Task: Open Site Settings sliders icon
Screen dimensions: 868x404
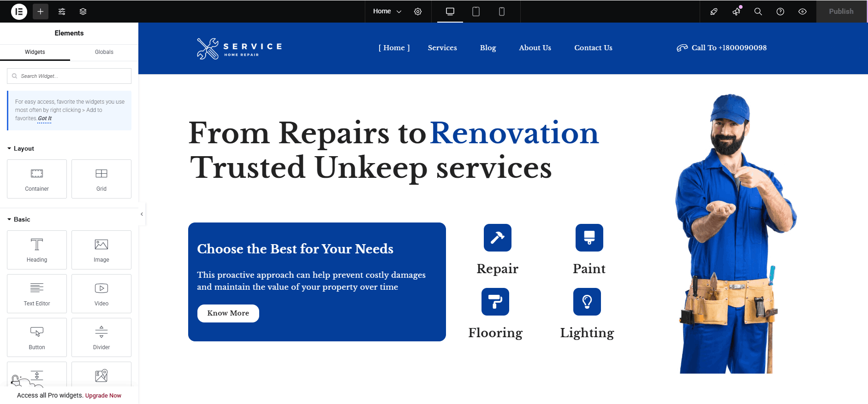Action: [62, 12]
